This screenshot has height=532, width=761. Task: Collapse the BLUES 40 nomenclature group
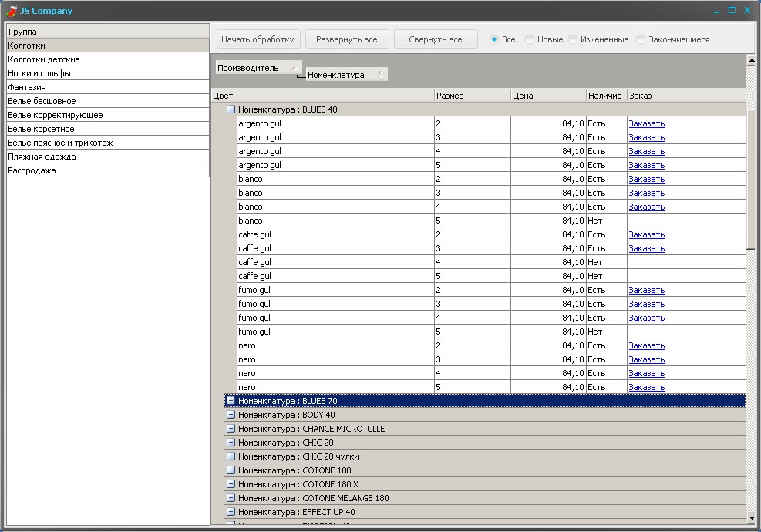point(231,109)
